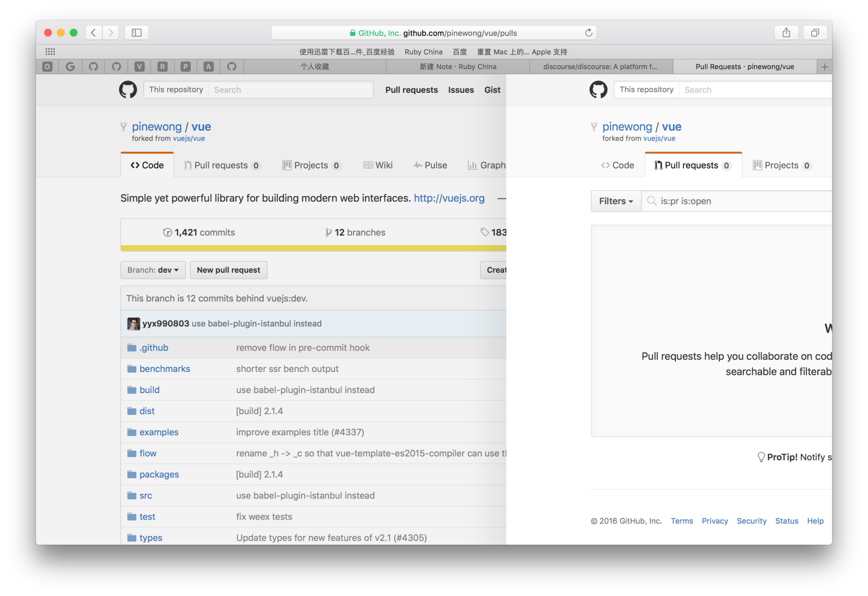The height and width of the screenshot is (596, 868).
Task: Select pinned tab with letter O
Action: 47,66
